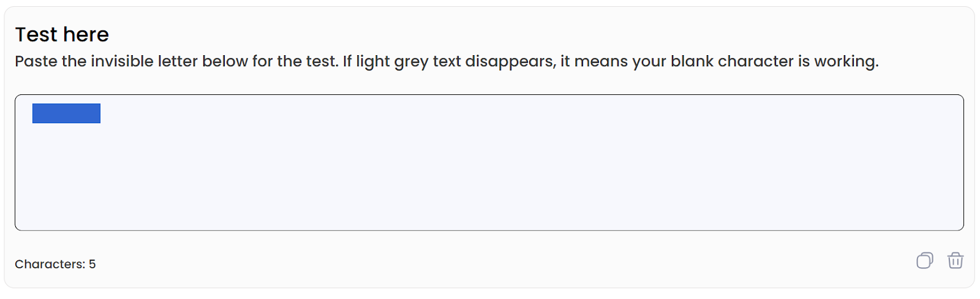Copy the test box contents to clipboard
The width and height of the screenshot is (980, 299).
(924, 260)
